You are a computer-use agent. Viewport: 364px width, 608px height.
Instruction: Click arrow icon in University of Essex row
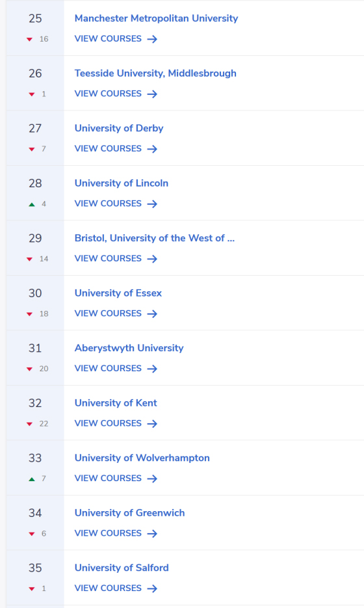(152, 313)
